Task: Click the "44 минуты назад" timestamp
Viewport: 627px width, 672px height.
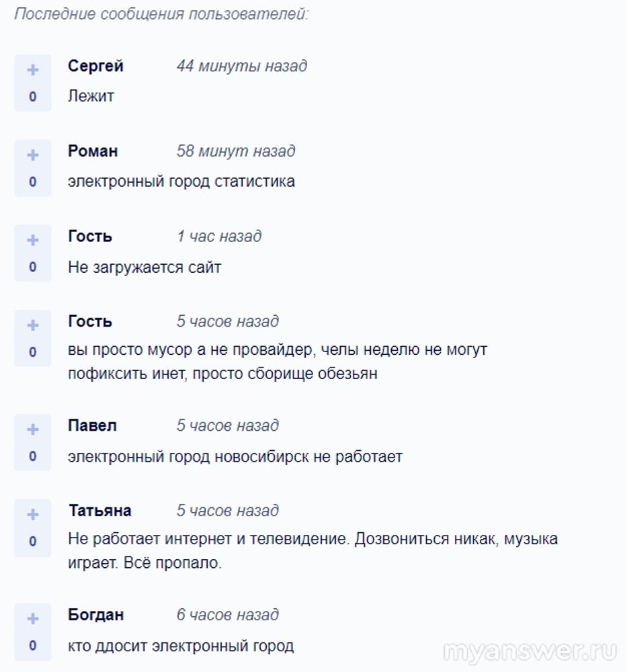Action: (242, 66)
